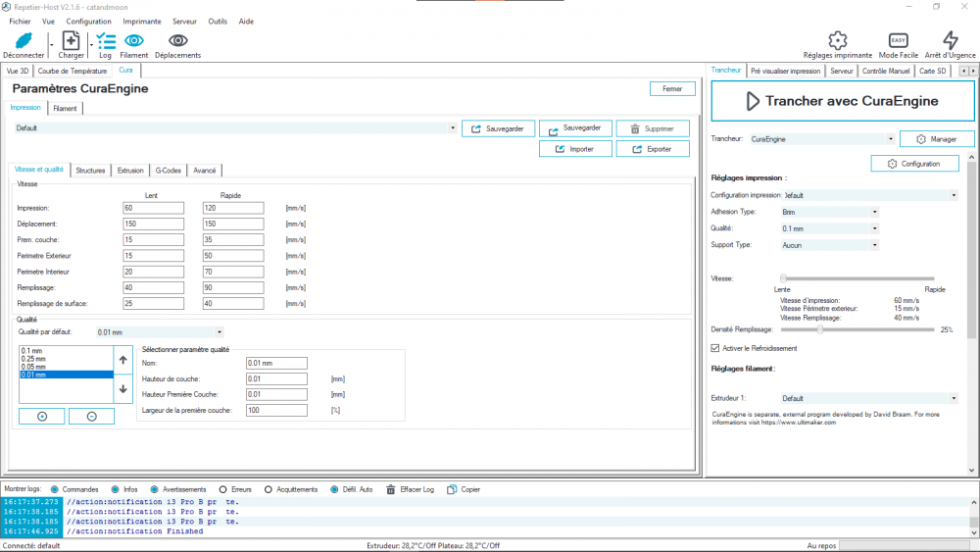The height and width of the screenshot is (552, 980).
Task: Open the slicer Manager button
Action: [937, 139]
